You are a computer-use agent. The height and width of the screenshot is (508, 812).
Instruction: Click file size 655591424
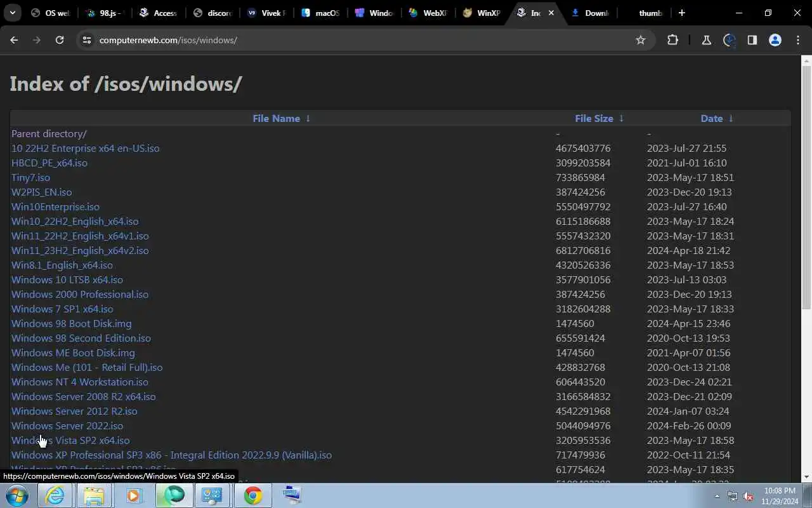pyautogui.click(x=580, y=338)
